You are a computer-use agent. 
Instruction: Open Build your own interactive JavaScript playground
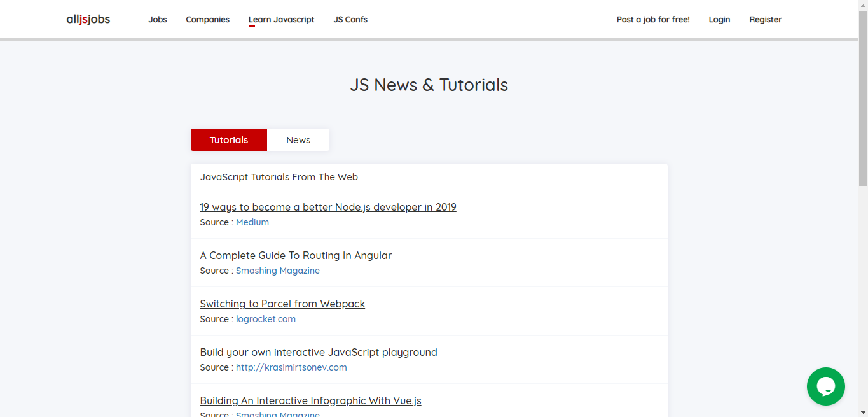click(x=319, y=352)
